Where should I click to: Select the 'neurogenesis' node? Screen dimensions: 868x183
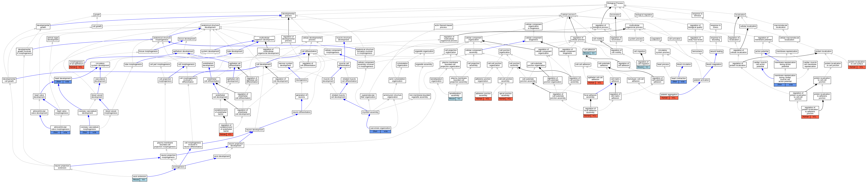301,80
